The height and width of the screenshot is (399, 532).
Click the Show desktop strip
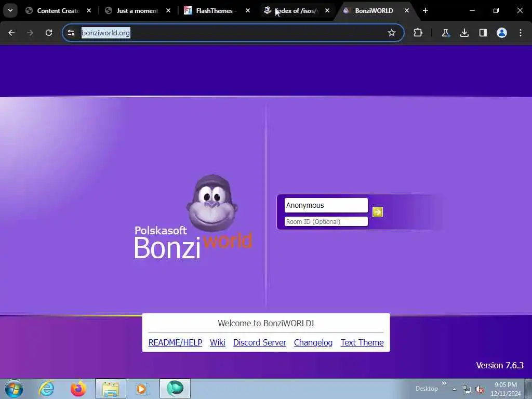click(x=528, y=389)
